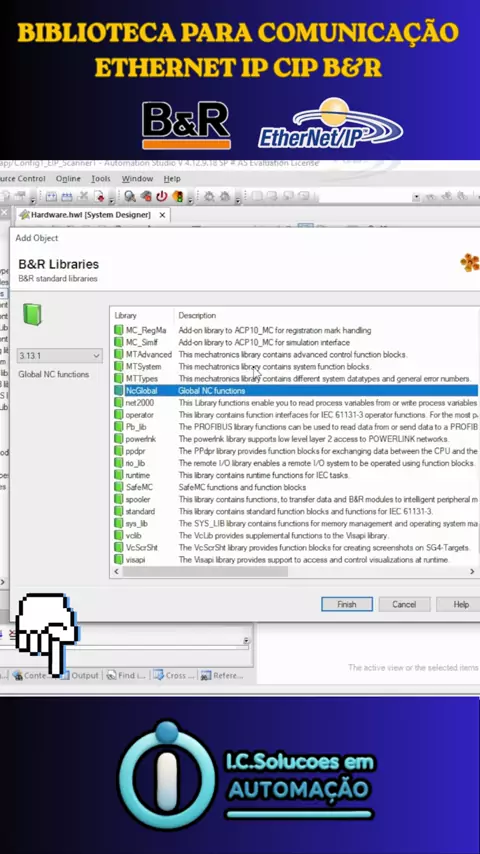Image resolution: width=480 pixels, height=854 pixels.
Task: Click the green icon of the powerlnk library
Action: [x=119, y=438]
